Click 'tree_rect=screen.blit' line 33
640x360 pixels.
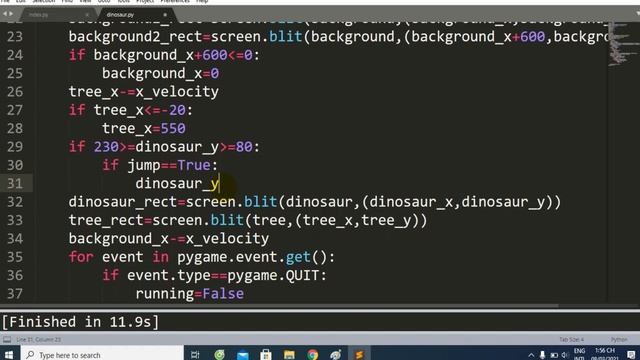(248, 220)
